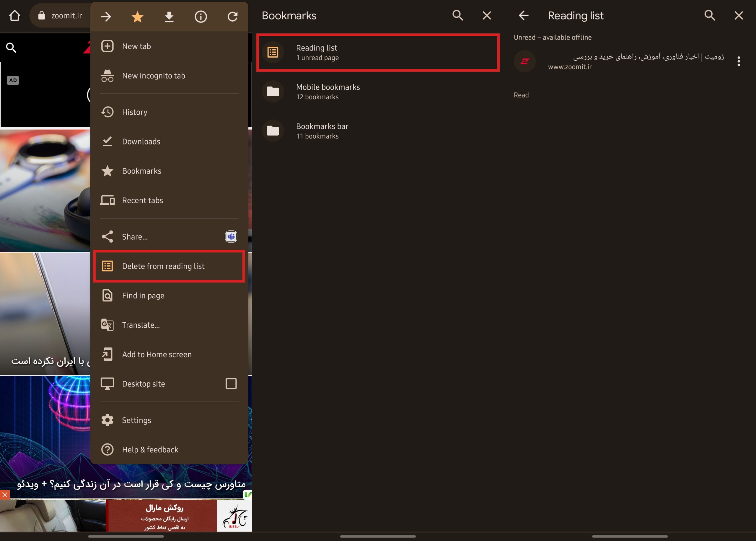Screen dimensions: 756x541
Task: Go to Chrome home icon
Action: (15, 16)
